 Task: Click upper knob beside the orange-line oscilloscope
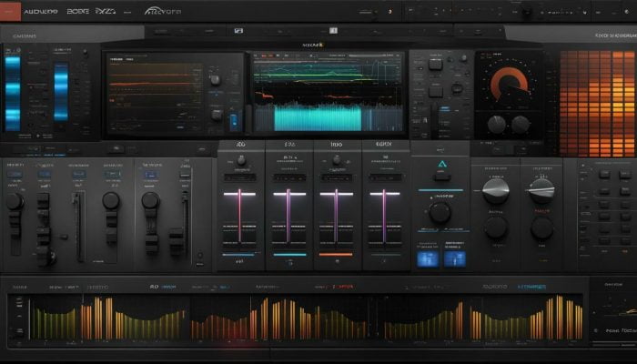pos(216,79)
